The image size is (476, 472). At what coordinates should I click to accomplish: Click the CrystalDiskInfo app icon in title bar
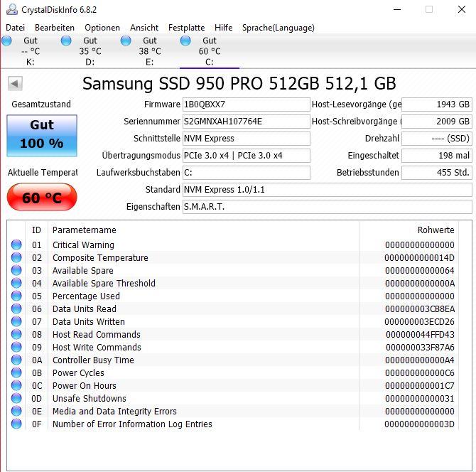coord(12,9)
